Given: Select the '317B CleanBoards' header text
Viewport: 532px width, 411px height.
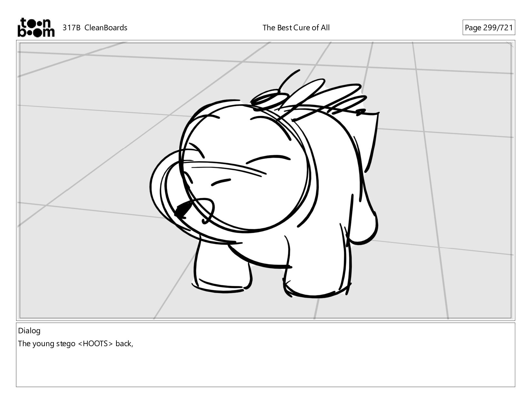Looking at the screenshot, I should click(95, 28).
